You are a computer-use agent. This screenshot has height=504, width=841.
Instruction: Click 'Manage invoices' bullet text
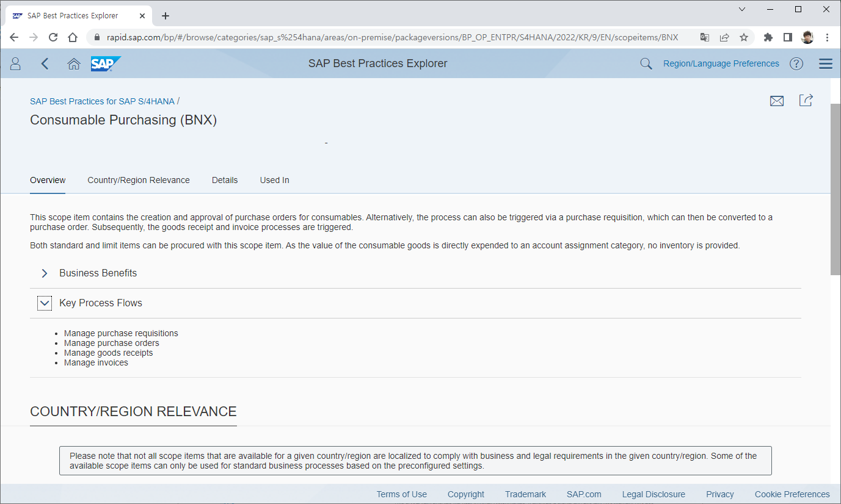pyautogui.click(x=96, y=362)
